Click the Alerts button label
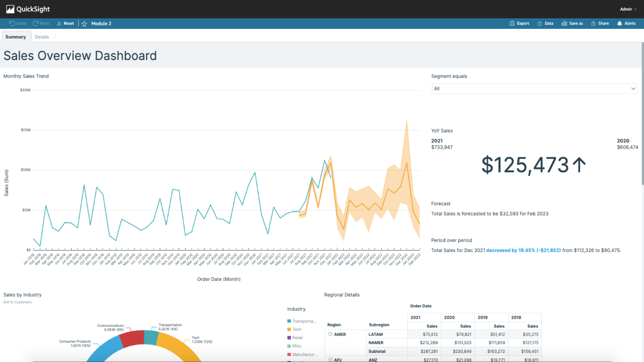This screenshot has width=644, height=362. (x=630, y=23)
